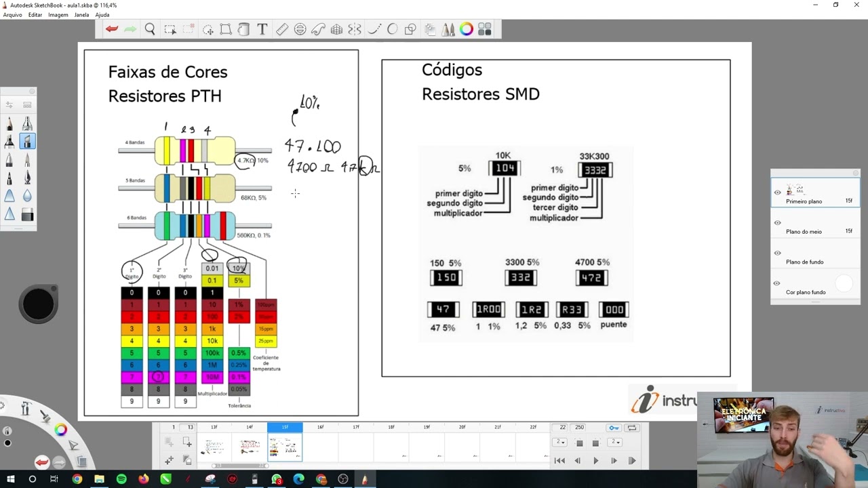Open the Editar menu
The height and width of the screenshot is (488, 868).
point(35,15)
